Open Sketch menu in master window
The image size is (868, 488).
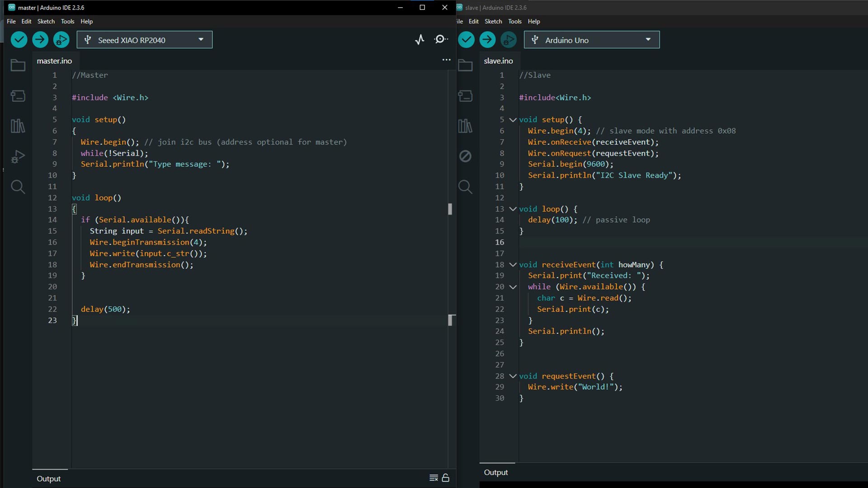(46, 21)
